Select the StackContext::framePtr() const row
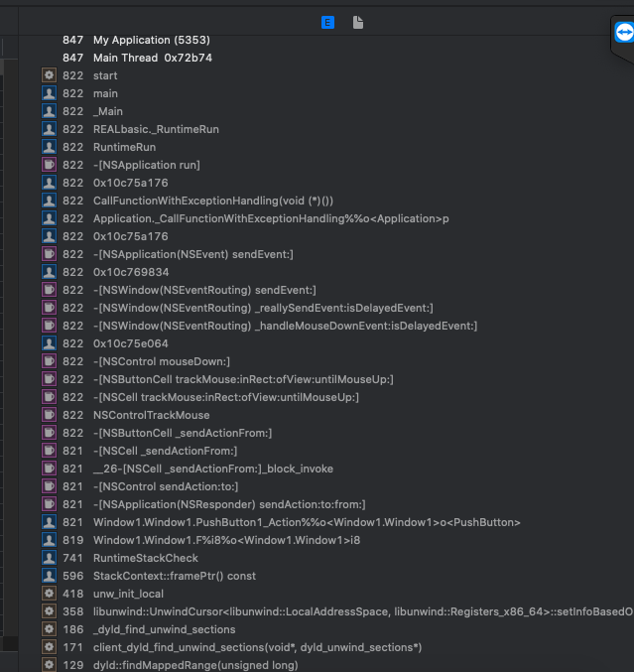 click(174, 576)
